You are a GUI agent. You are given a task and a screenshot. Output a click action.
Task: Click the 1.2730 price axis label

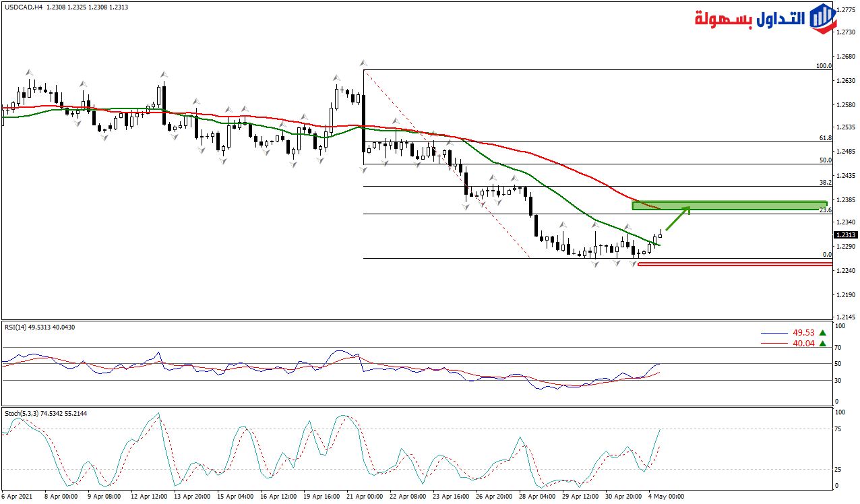[x=846, y=32]
